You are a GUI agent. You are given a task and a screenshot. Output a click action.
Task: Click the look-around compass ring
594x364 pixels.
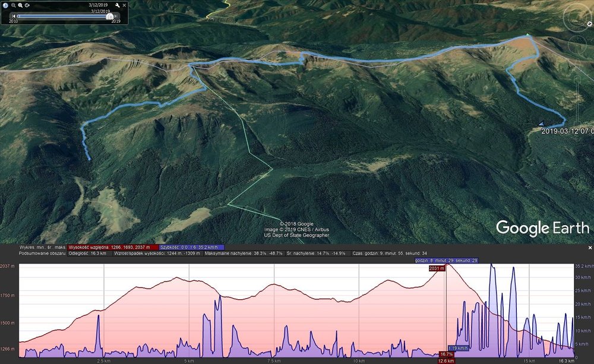point(578,17)
